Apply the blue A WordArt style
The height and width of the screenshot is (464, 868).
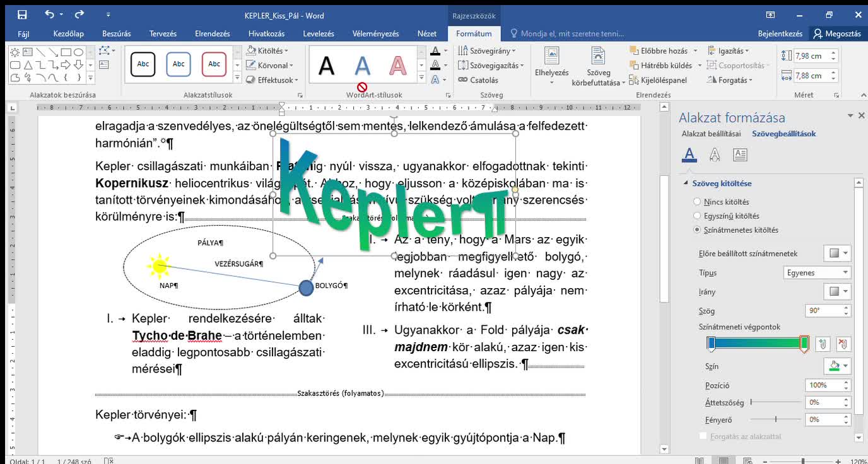coord(362,66)
